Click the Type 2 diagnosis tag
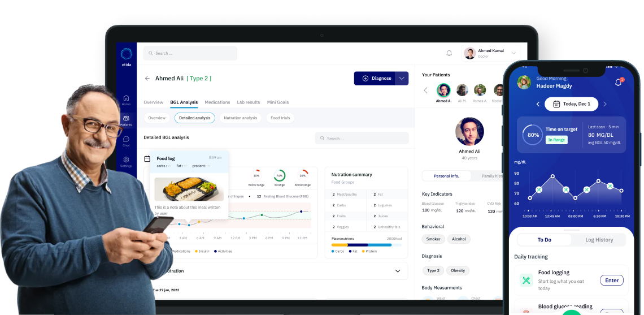The height and width of the screenshot is (315, 644). pyautogui.click(x=433, y=270)
